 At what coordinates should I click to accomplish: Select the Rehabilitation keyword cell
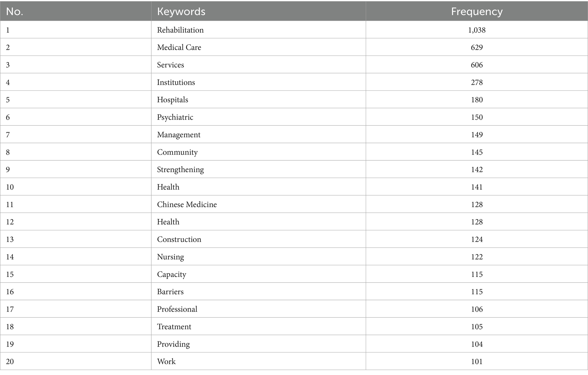tap(180, 30)
